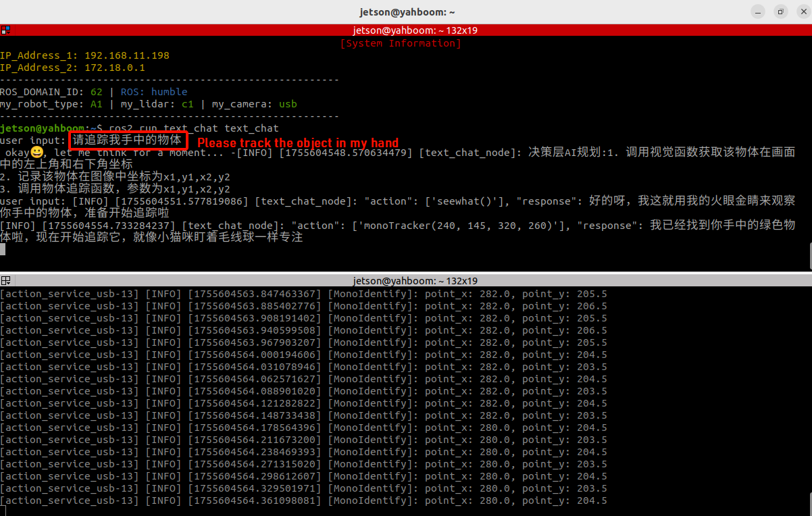Click the bottom terminal pane's grouping icon
Screen dimensions: 812x516
pos(5,280)
